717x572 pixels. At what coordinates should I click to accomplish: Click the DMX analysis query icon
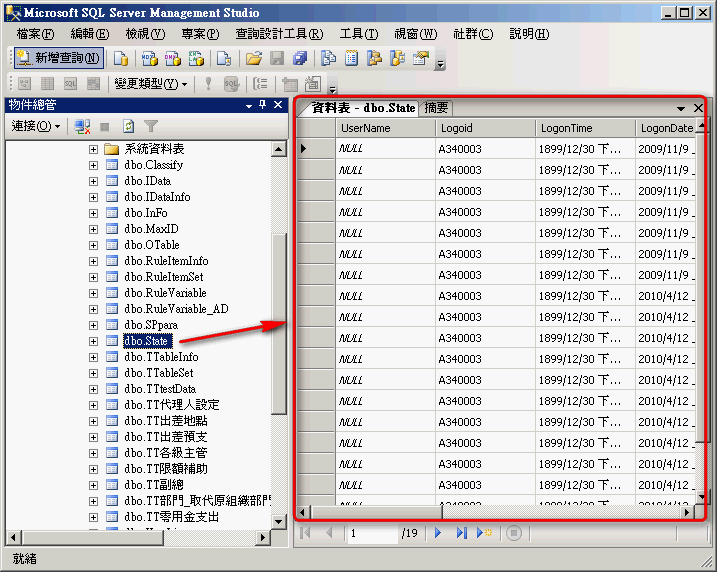coord(173,59)
